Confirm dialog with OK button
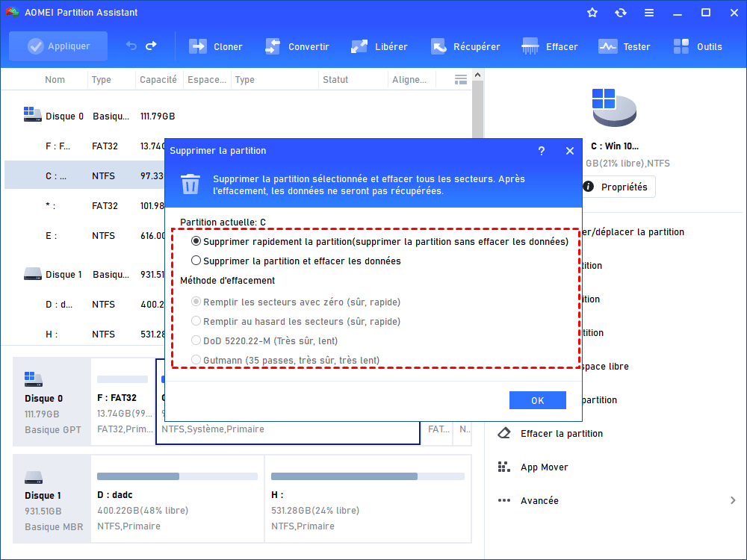747x560 pixels. [x=537, y=400]
